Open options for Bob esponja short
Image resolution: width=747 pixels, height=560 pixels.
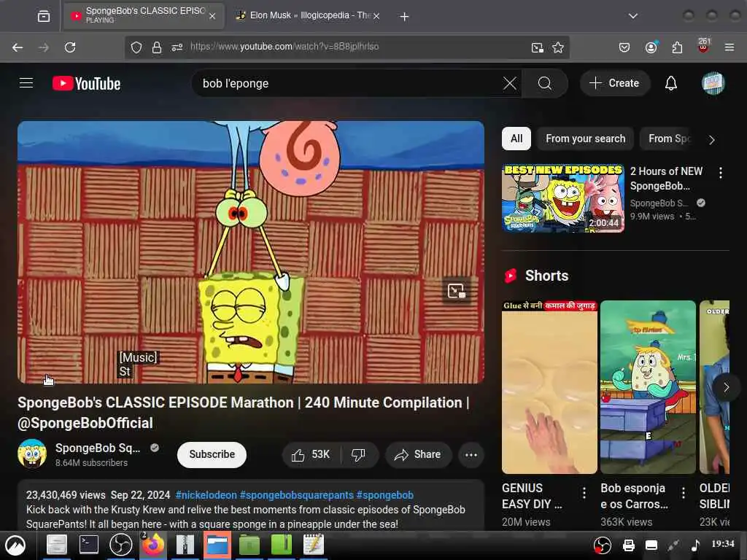click(683, 492)
